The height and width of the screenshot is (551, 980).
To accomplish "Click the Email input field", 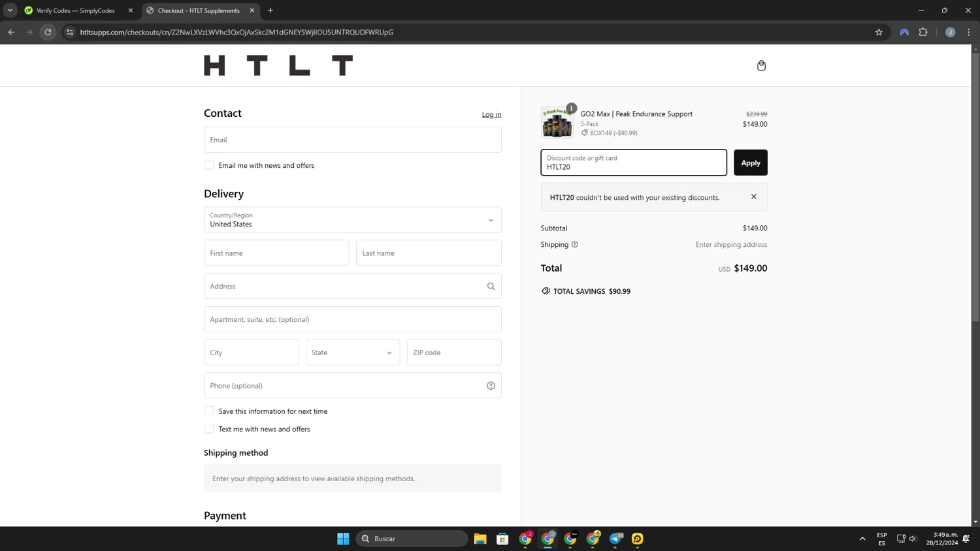I will [x=353, y=140].
